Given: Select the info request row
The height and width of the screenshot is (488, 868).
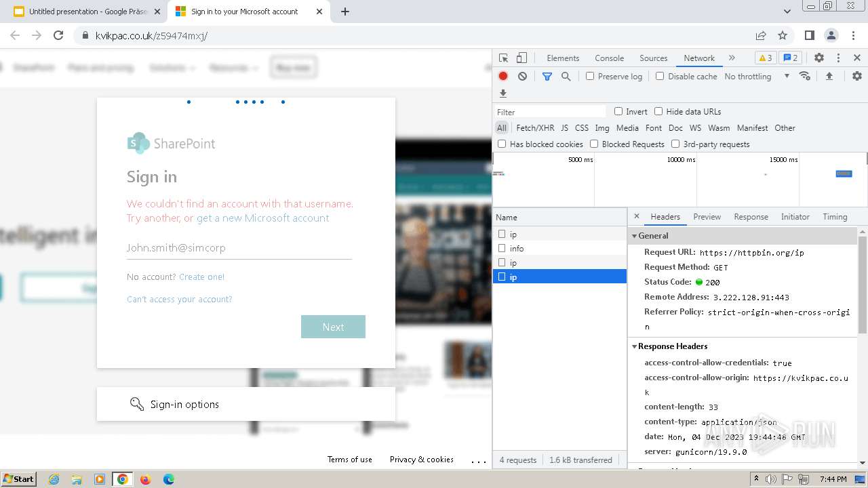Looking at the screenshot, I should pyautogui.click(x=559, y=248).
